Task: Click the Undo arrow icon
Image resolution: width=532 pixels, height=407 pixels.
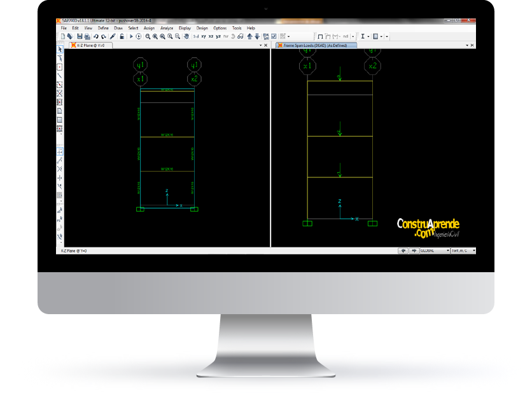Action: coord(96,36)
